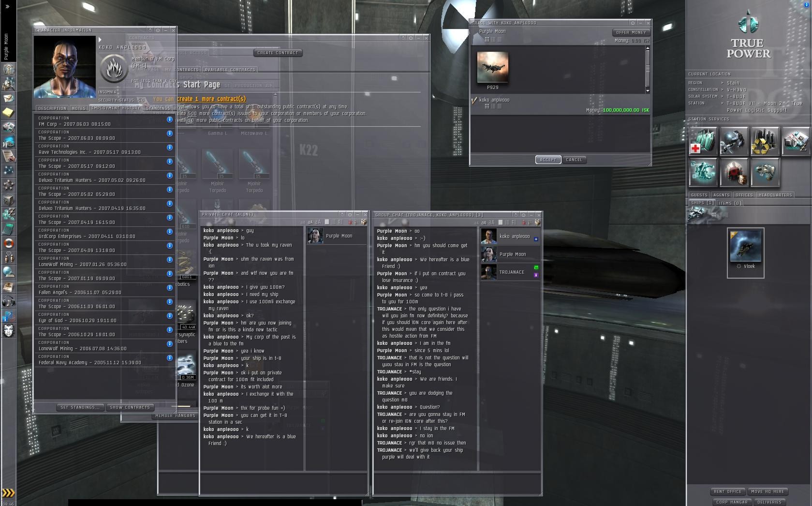812x506 pixels.
Task: Open the lifebuoy help icon in the sidebar
Action: 8,243
